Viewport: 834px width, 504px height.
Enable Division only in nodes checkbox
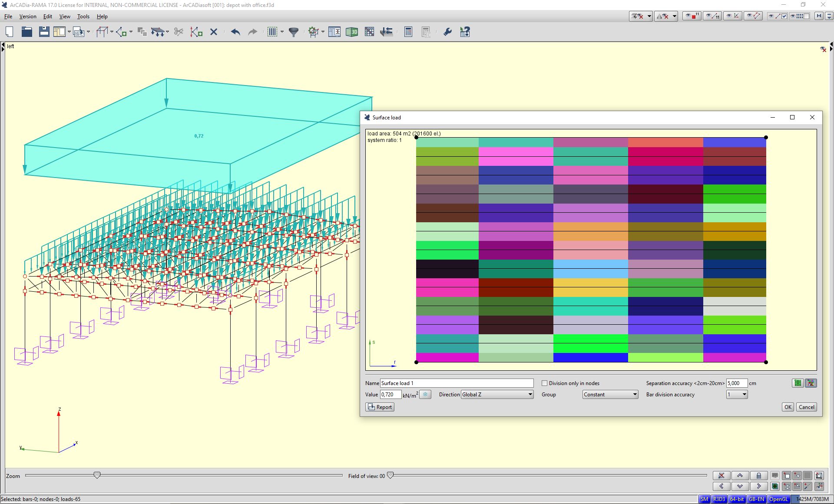[x=544, y=383]
